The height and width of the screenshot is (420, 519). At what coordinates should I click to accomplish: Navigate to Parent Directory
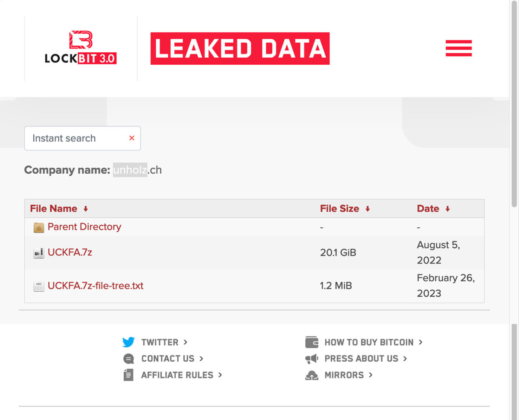tap(85, 227)
